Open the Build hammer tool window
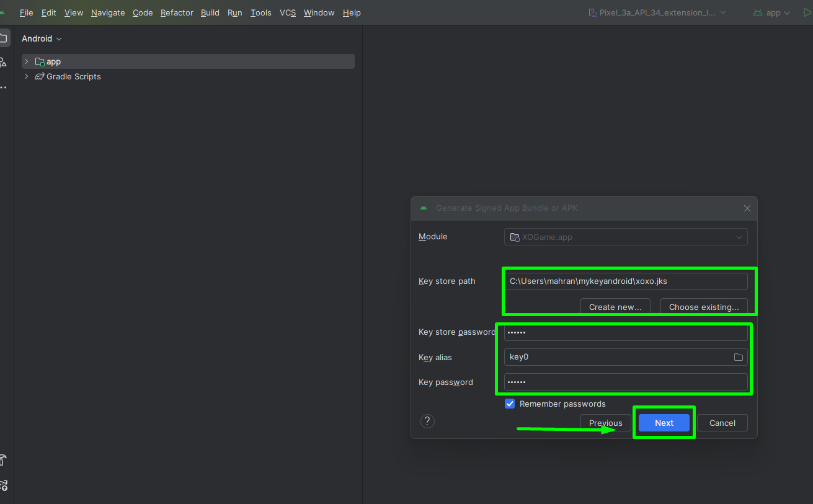 (x=3, y=460)
